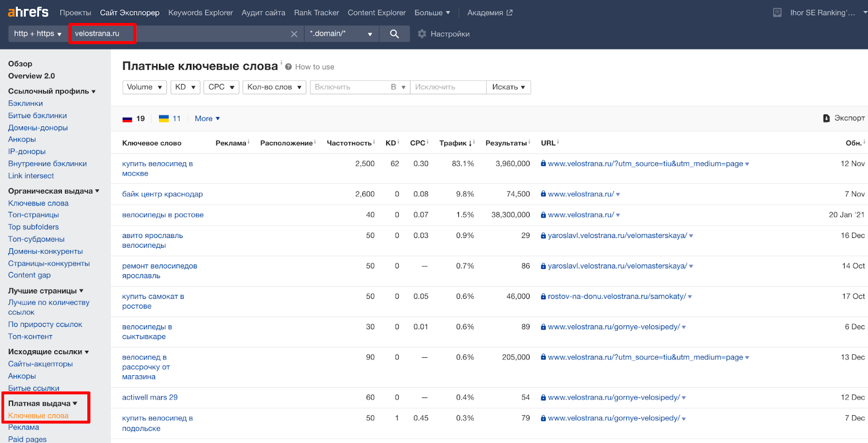The image size is (868, 443).
Task: Click the Частотность column info icon
Action: tap(374, 142)
